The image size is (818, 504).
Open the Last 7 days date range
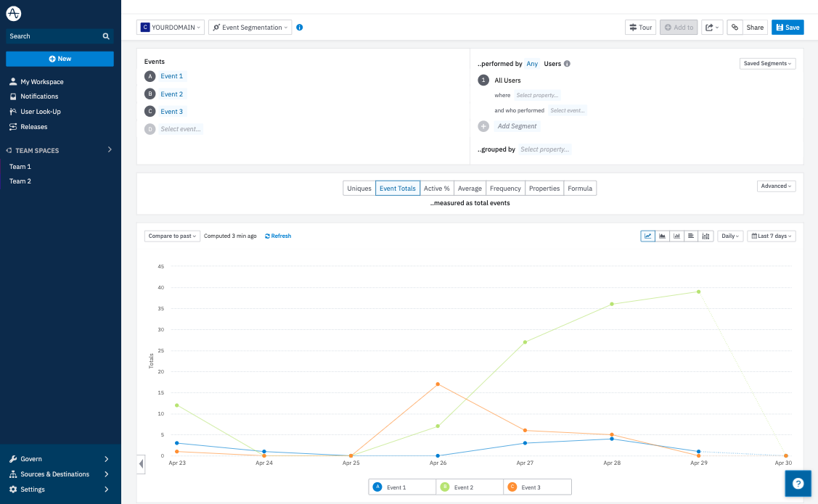click(771, 236)
